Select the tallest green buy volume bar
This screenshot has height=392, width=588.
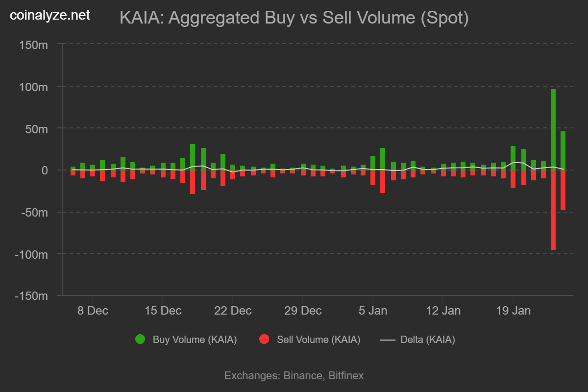553,129
